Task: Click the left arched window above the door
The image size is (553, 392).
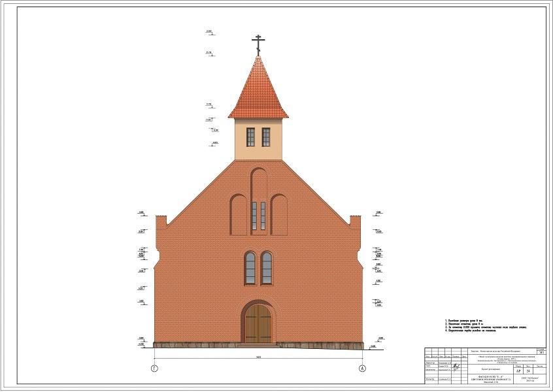Action: (250, 268)
